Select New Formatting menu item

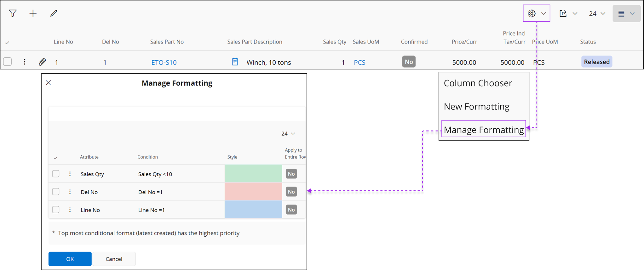(x=477, y=106)
